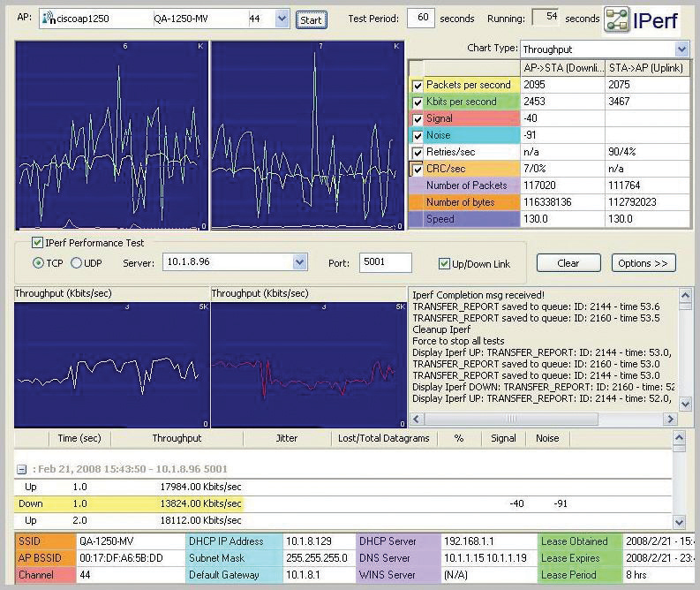Viewport: 700px width, 590px height.
Task: Click the Throughput column header
Action: tap(177, 438)
